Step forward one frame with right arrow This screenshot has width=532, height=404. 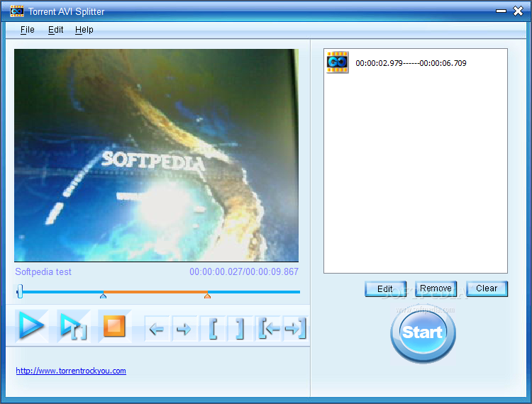click(184, 328)
